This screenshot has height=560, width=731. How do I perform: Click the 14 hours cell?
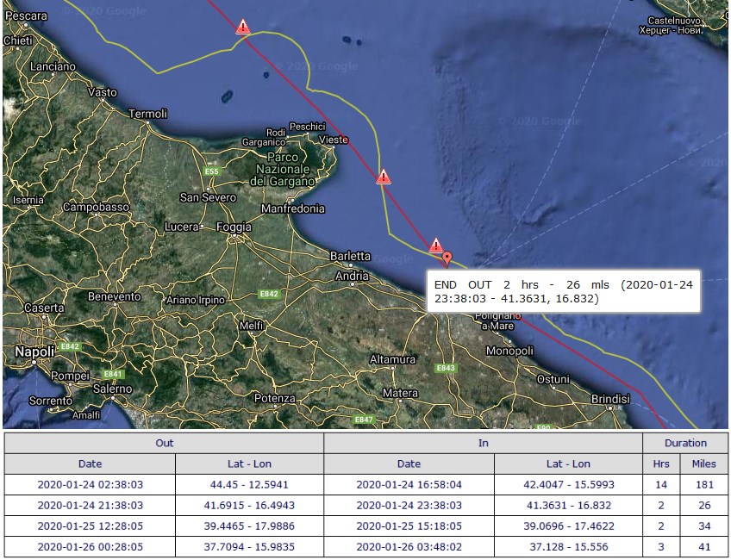(x=661, y=484)
